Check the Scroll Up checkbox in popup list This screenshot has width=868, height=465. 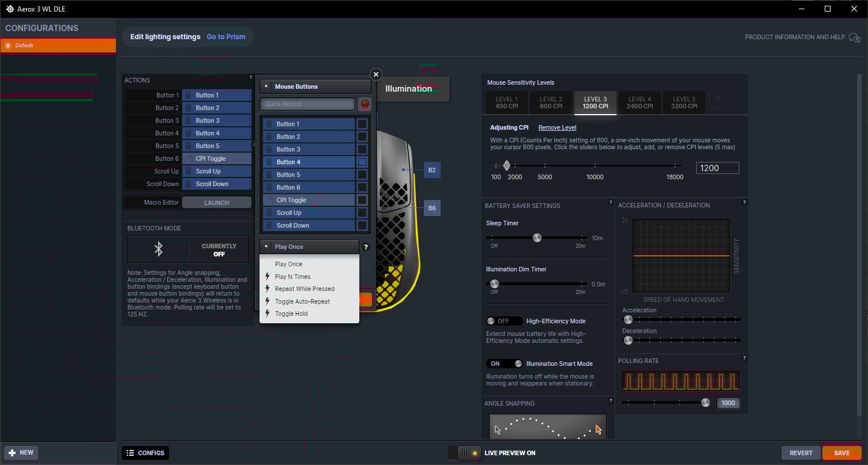click(x=362, y=213)
